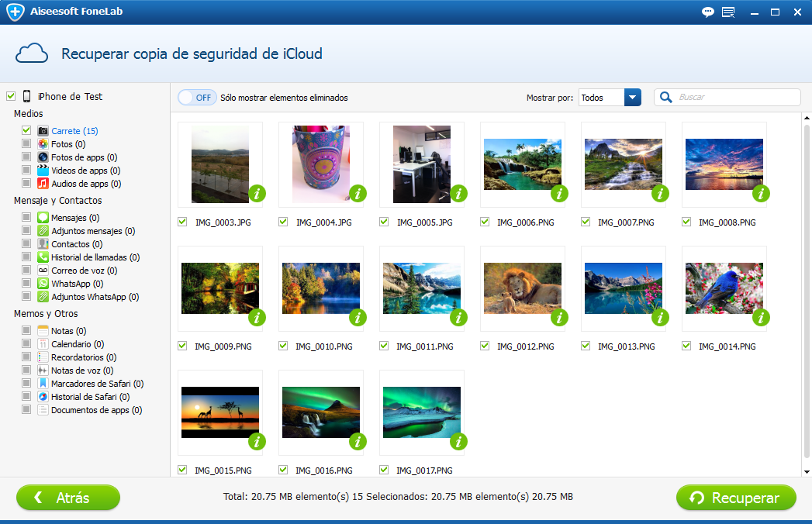Uncheck IMG_0004.JPG checkbox

283,222
